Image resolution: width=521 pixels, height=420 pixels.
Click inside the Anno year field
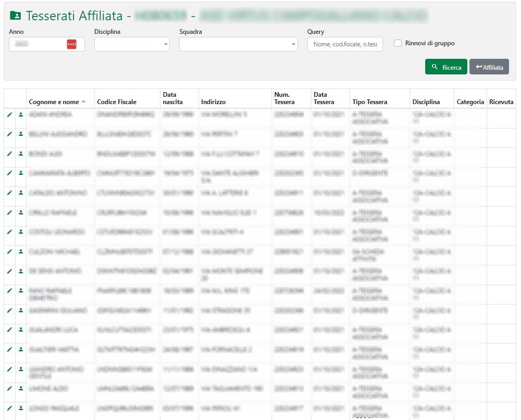(38, 44)
